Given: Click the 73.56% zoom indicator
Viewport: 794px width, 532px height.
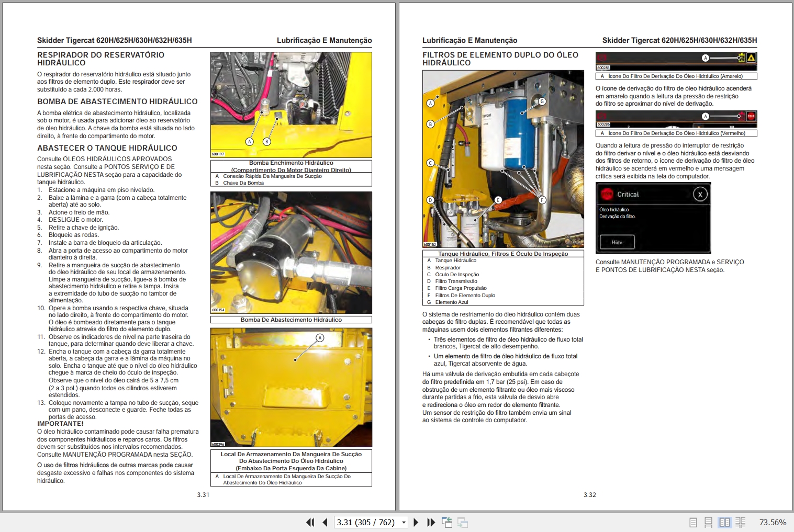Looking at the screenshot, I should 773,522.
